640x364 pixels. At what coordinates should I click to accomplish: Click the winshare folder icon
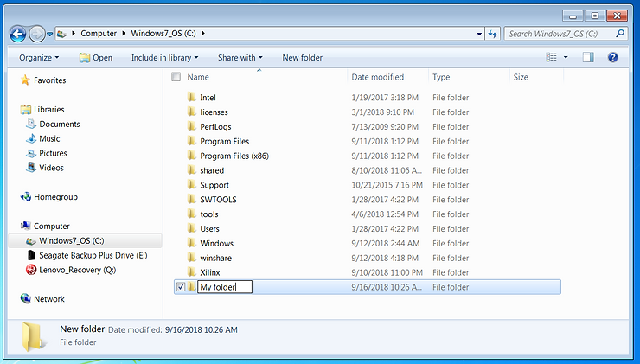click(191, 258)
